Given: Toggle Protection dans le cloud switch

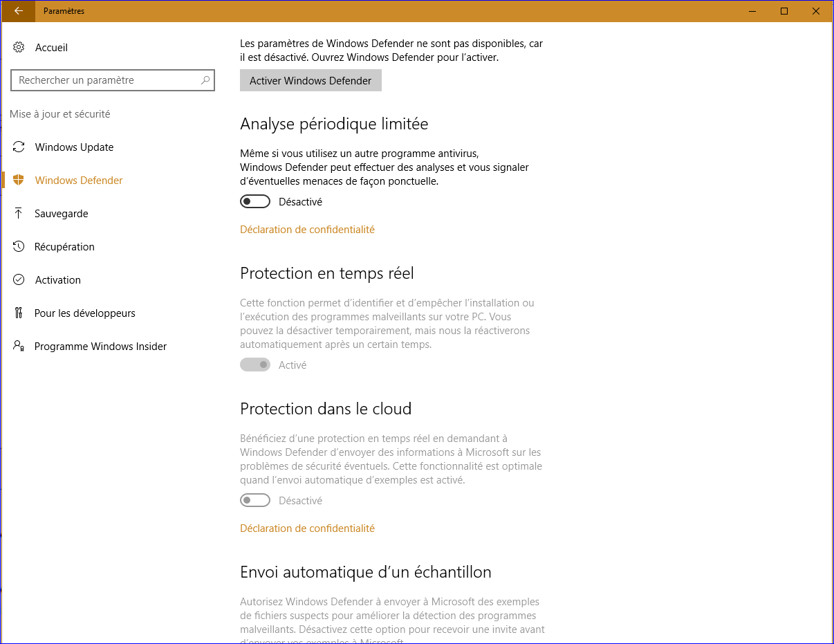Looking at the screenshot, I should 255,500.
